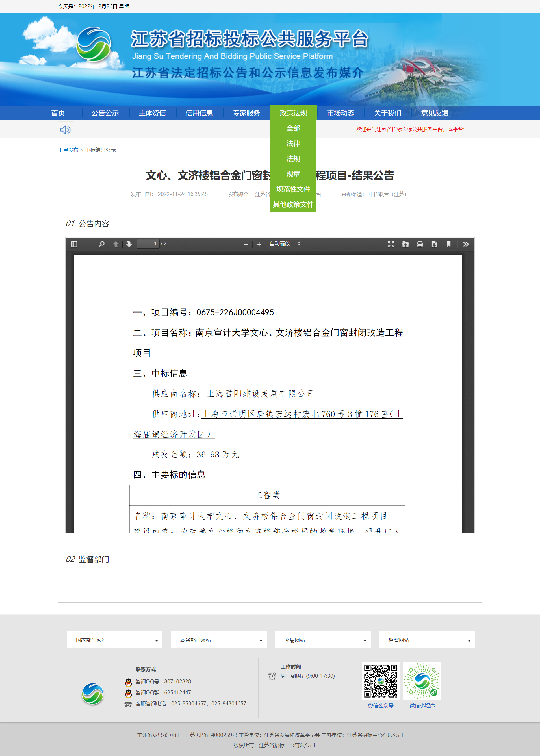Zoom out the PDF with minus button
540x756 pixels.
(x=246, y=244)
